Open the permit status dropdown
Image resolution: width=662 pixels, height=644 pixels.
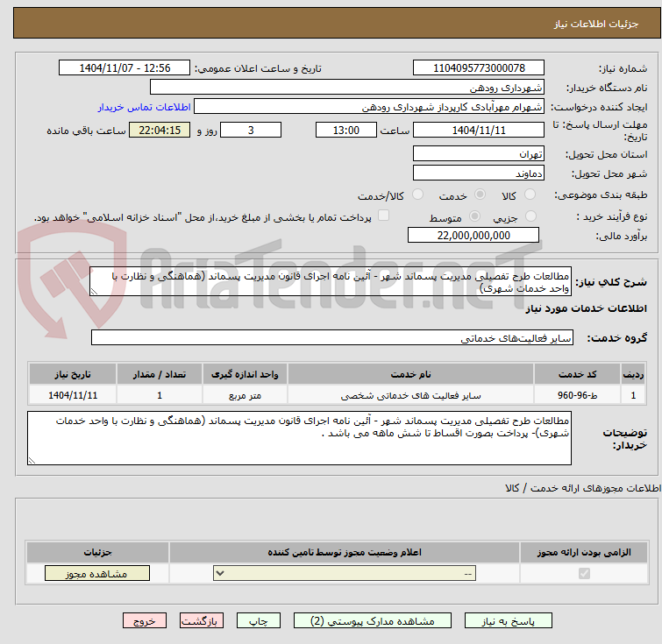pos(345,574)
